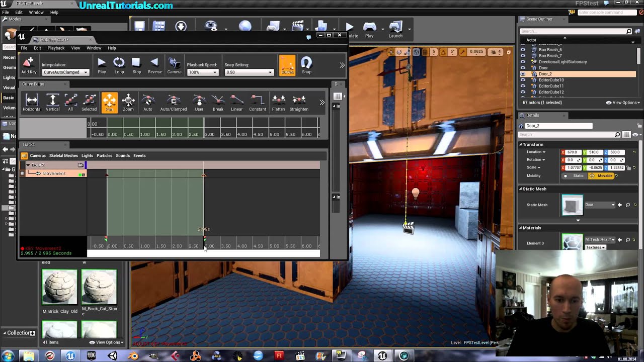Set tangent to Break
The image size is (644, 362).
[218, 103]
